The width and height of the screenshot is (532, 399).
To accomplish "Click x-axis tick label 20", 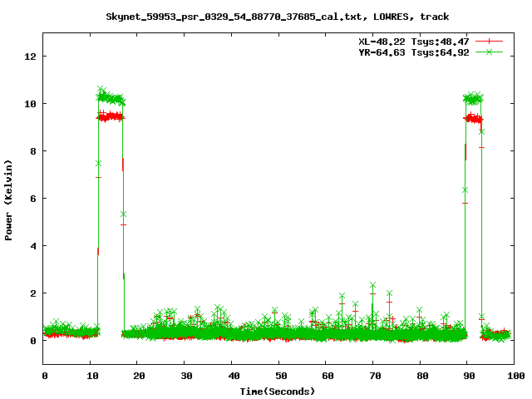I will pos(139,376).
